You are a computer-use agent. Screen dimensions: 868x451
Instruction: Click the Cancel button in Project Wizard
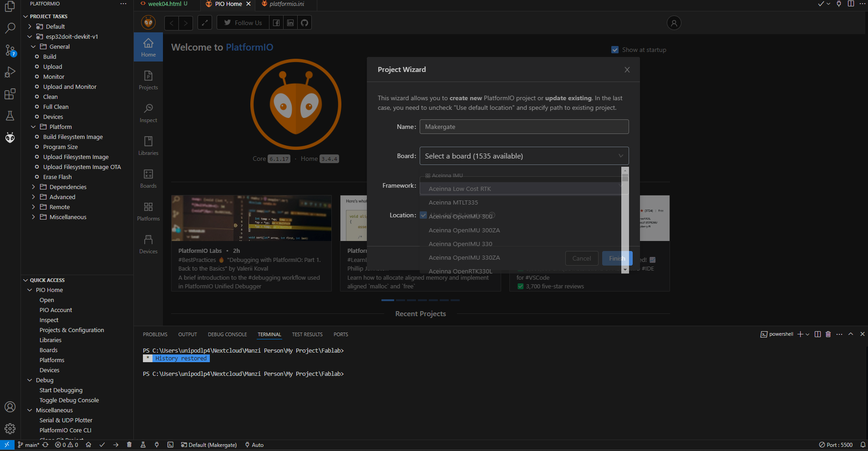click(582, 258)
